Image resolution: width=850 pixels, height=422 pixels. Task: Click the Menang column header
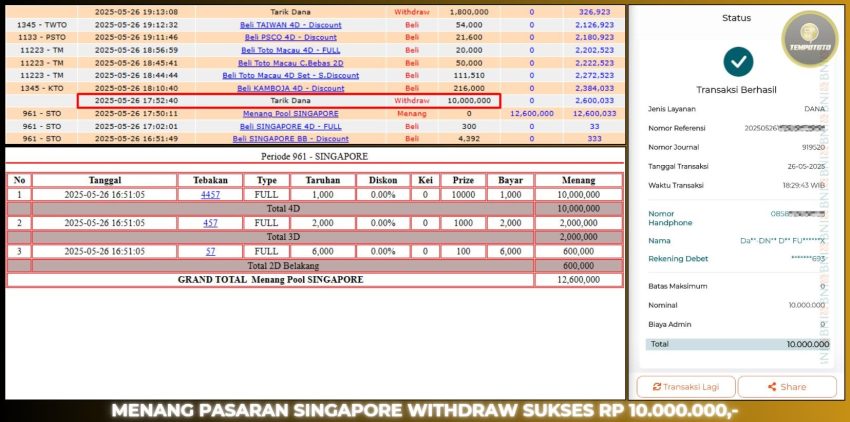tap(578, 180)
